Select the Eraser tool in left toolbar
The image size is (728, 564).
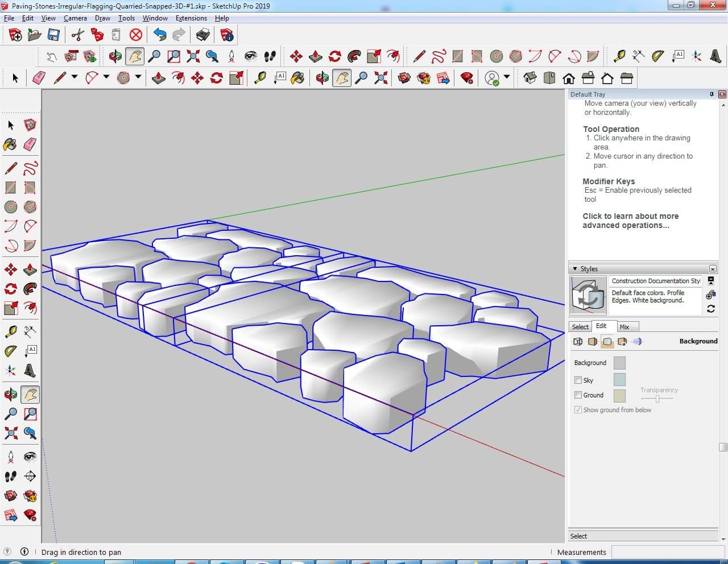tap(30, 144)
